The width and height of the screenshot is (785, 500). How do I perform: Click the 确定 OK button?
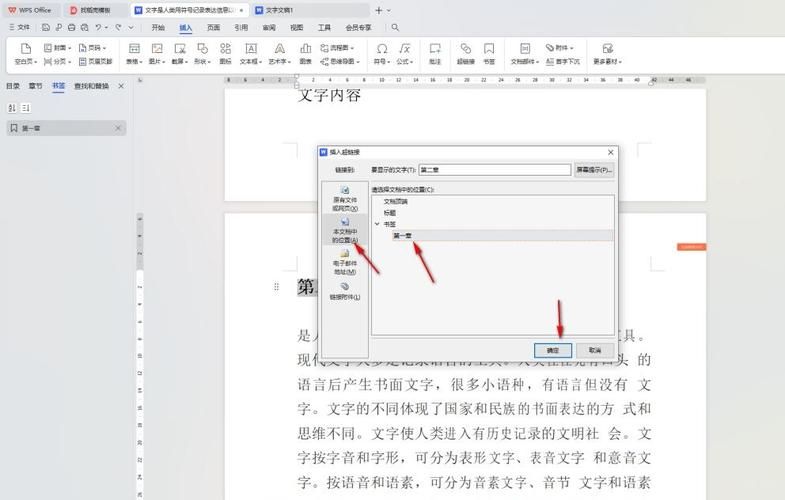[x=553, y=350]
